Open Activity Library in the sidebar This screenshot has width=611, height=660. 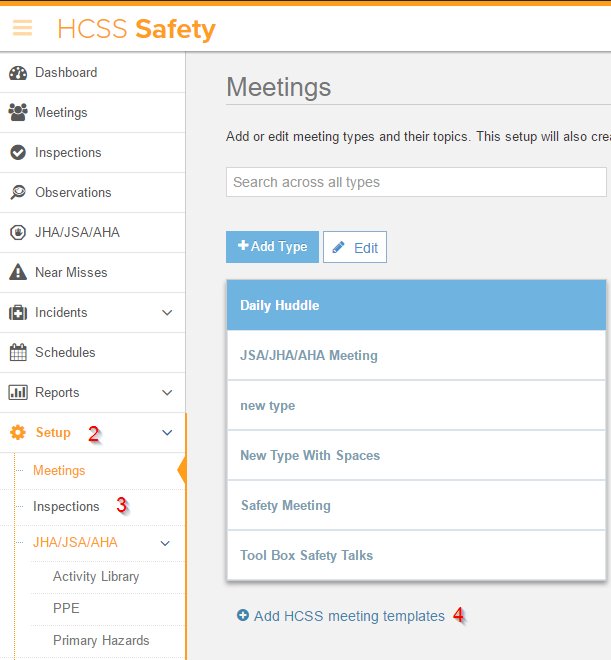[x=96, y=577]
